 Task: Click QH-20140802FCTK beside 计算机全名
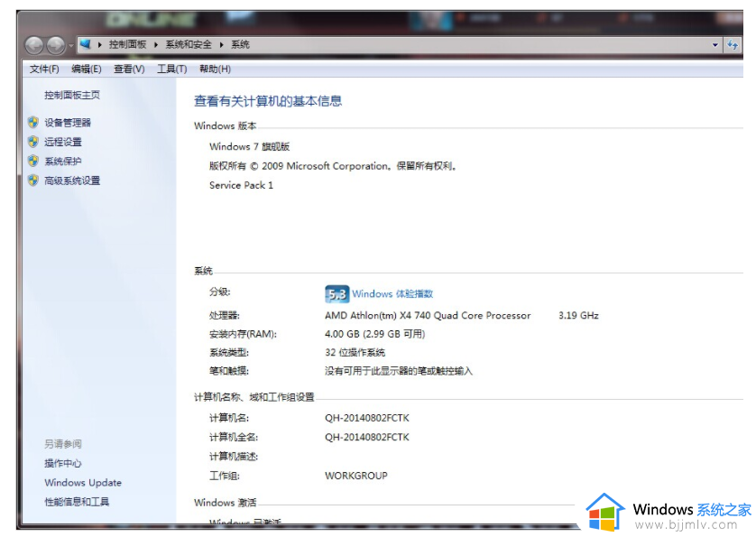(x=367, y=437)
